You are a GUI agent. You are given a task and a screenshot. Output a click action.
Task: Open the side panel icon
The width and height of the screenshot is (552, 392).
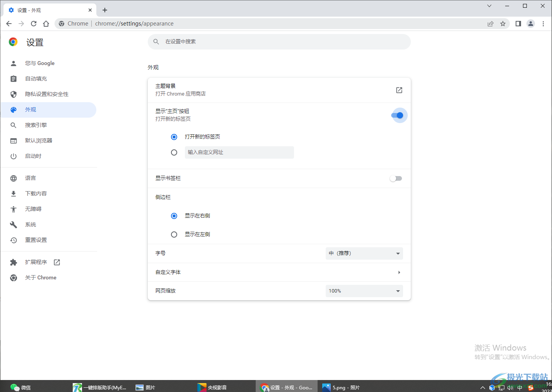click(518, 24)
